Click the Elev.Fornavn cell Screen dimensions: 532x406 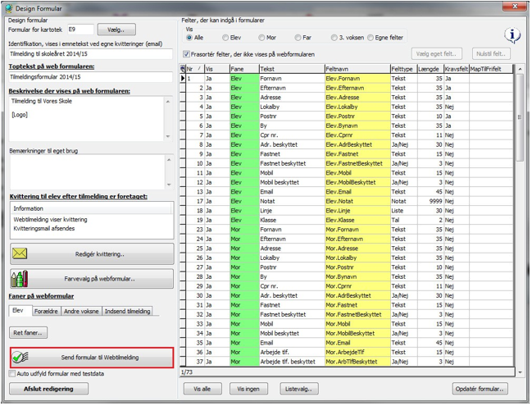point(357,79)
